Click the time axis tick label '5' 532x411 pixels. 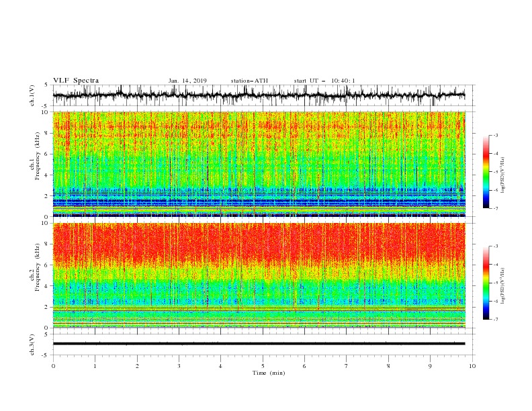click(x=263, y=366)
